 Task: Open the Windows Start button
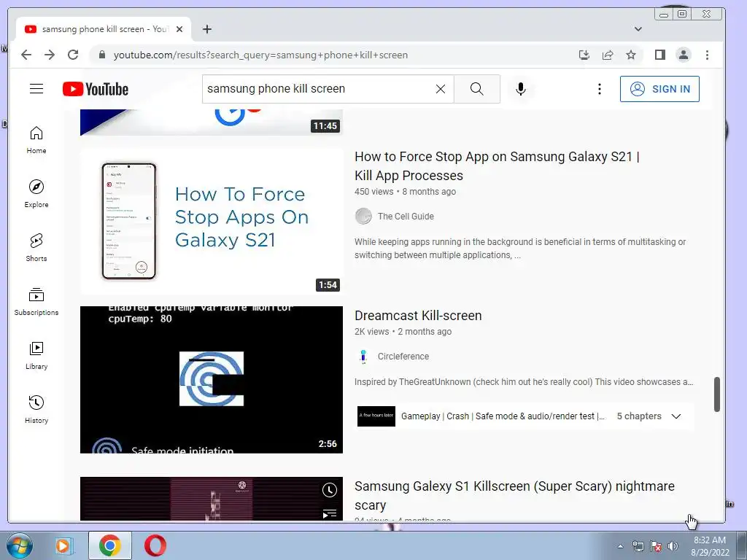pos(19,545)
